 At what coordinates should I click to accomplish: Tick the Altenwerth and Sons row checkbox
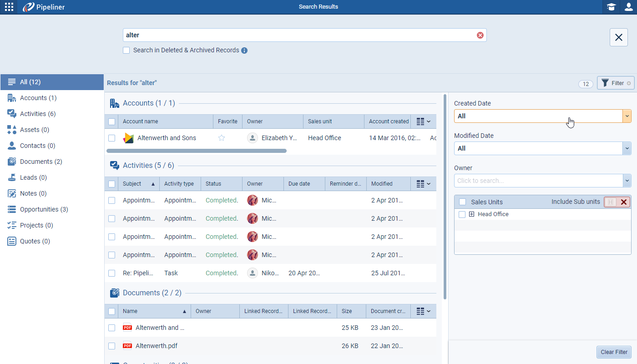112,138
